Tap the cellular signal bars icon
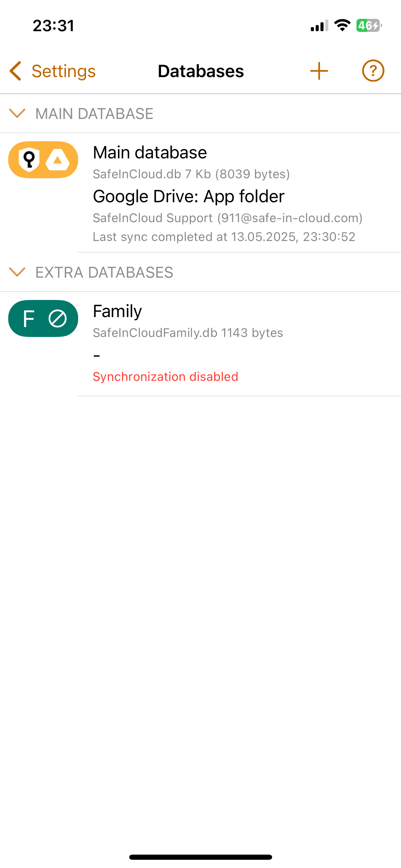This screenshot has width=401, height=868. pos(319,25)
